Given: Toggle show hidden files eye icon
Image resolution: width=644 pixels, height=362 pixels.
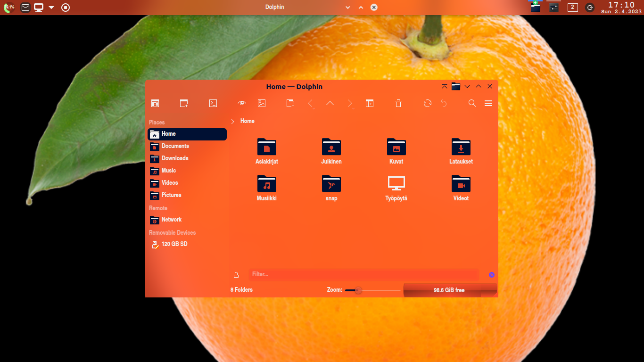Looking at the screenshot, I should 242,103.
